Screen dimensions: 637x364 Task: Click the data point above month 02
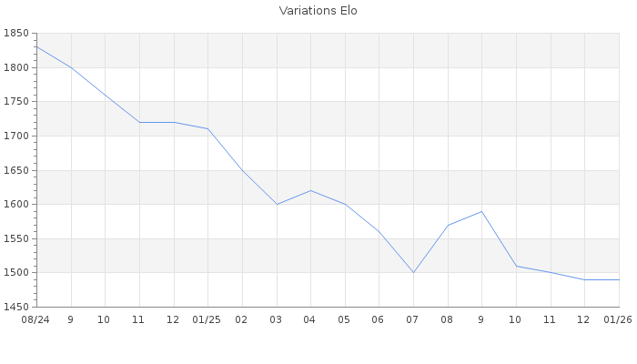click(x=242, y=170)
